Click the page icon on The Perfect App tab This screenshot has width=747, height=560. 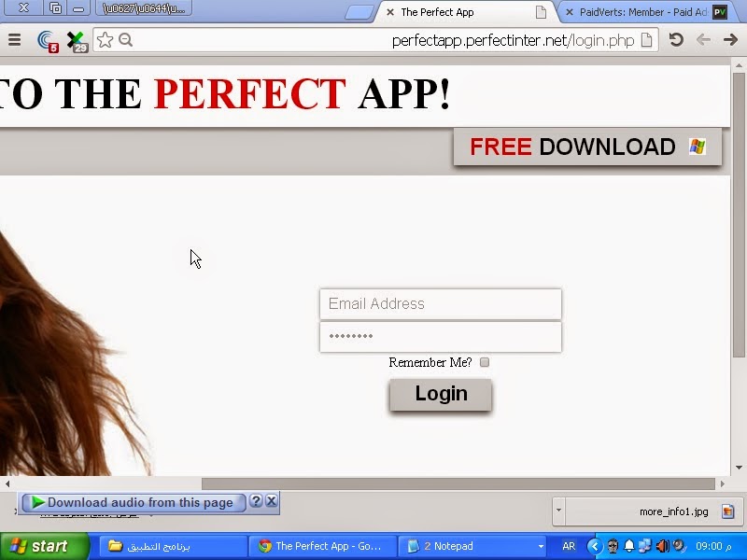[x=541, y=12]
